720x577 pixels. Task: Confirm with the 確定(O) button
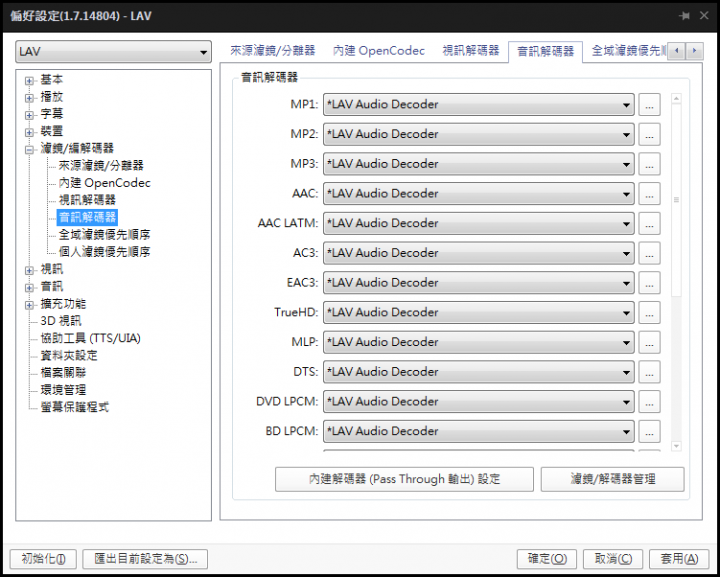(x=547, y=559)
